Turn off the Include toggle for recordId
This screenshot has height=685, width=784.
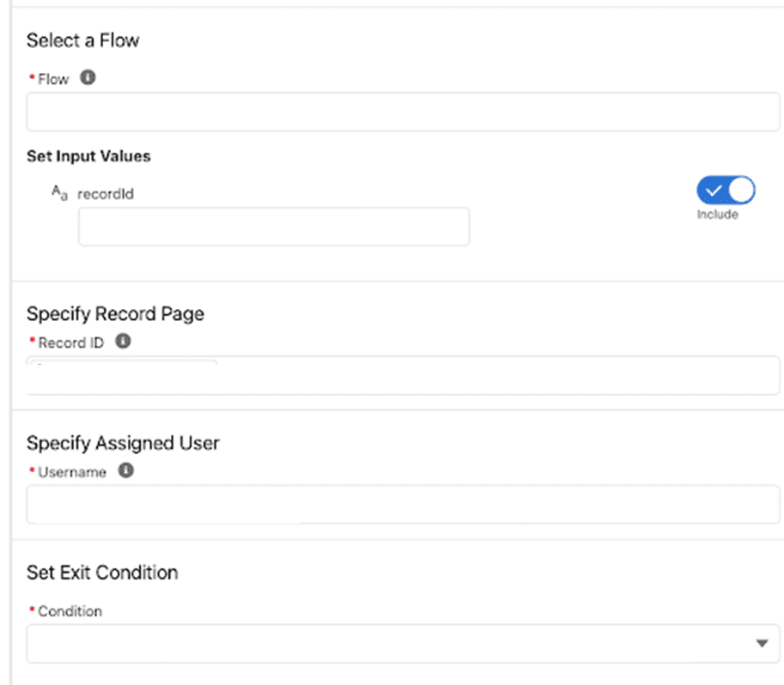point(726,191)
